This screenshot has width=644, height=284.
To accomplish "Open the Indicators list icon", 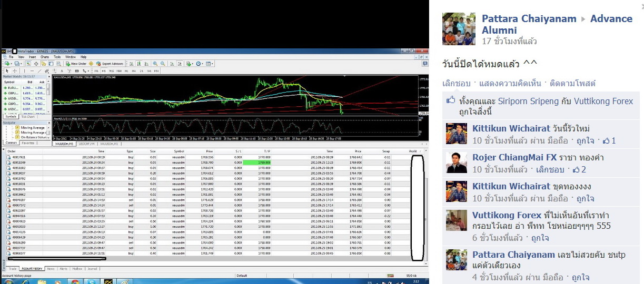I will [x=188, y=64].
